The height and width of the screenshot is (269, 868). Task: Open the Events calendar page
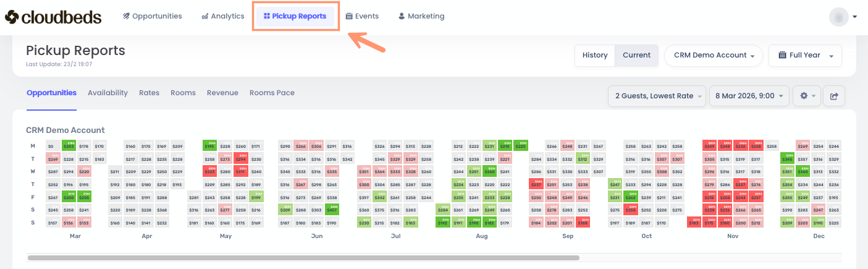(x=362, y=17)
